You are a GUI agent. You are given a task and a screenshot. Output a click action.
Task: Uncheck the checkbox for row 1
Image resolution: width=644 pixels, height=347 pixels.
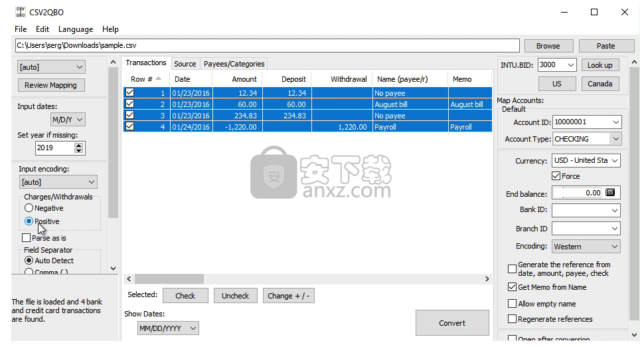tap(129, 92)
